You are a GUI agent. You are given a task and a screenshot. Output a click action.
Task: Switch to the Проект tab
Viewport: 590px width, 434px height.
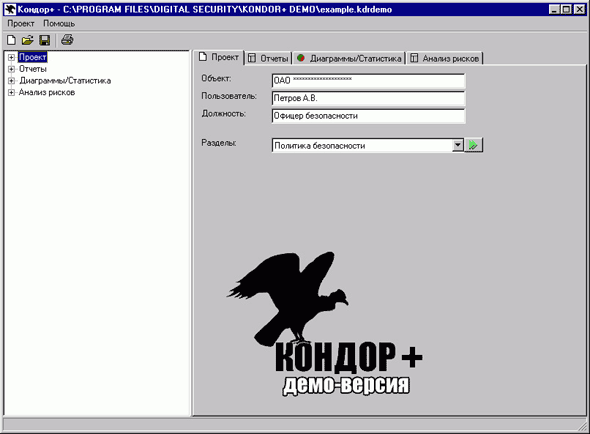click(x=219, y=57)
